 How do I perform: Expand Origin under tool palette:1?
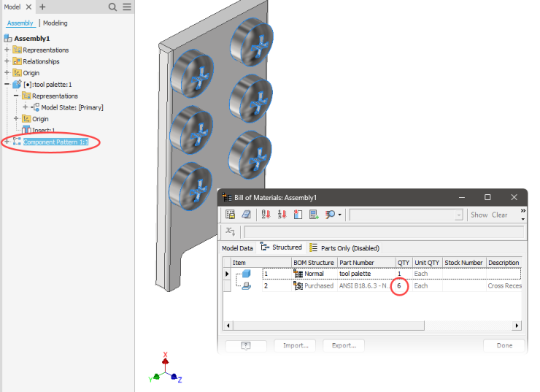16,118
